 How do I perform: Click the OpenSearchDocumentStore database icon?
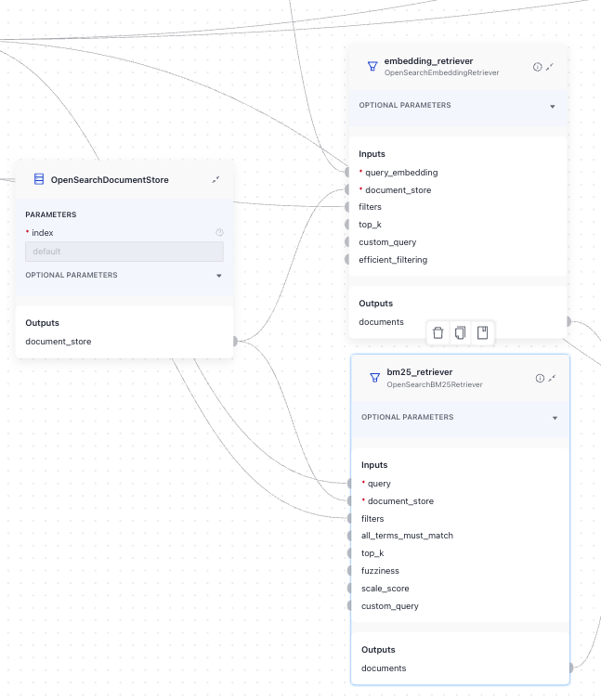pos(39,179)
